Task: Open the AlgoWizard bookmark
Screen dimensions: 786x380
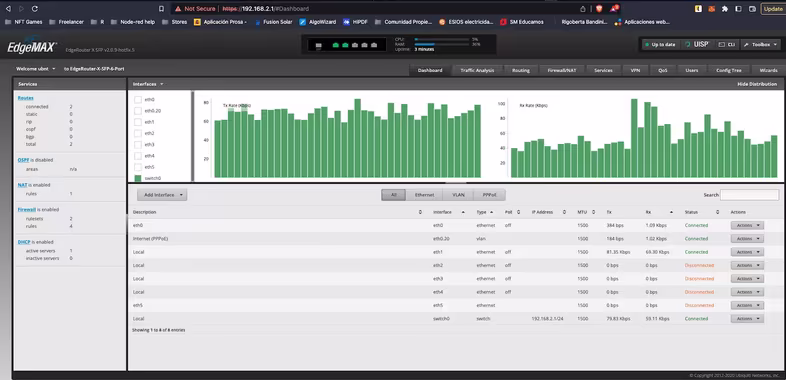Action: (x=317, y=22)
